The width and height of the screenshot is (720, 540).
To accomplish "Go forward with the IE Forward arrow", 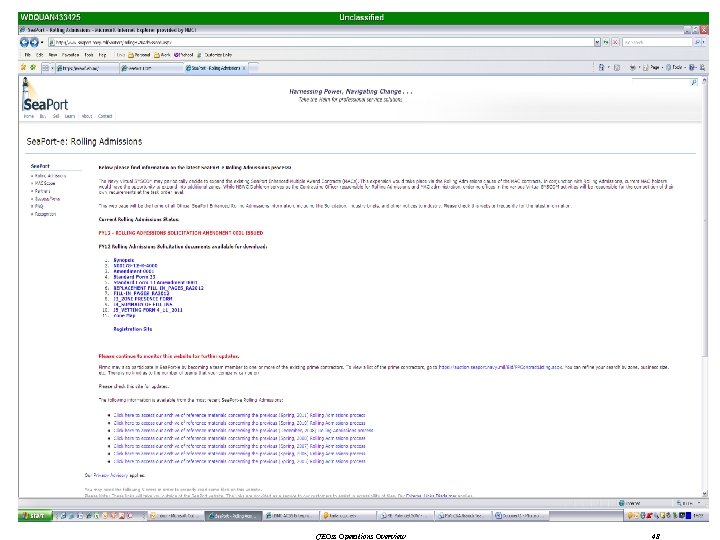I will coord(34,42).
